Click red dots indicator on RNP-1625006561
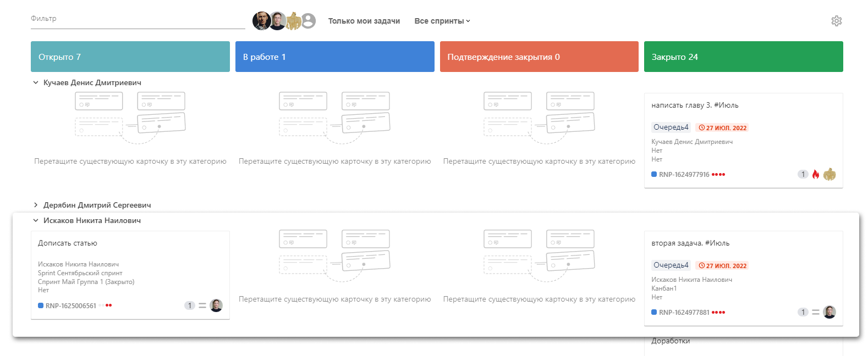 [105, 305]
